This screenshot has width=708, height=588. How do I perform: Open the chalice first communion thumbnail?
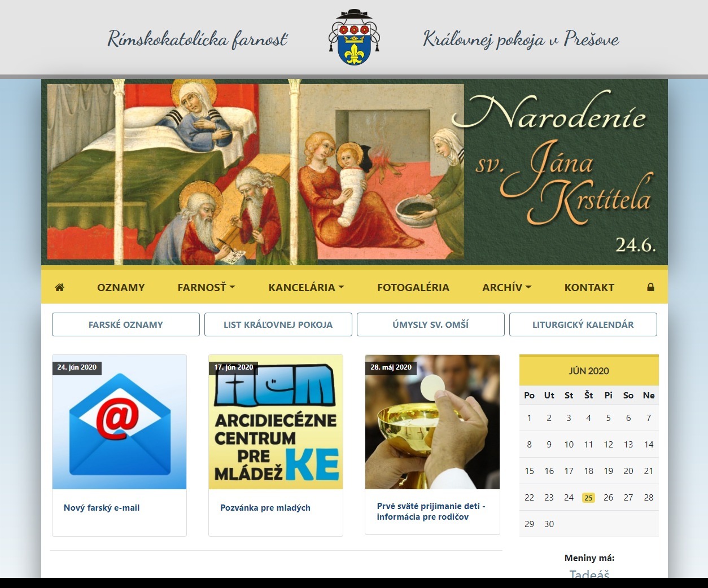(x=432, y=422)
